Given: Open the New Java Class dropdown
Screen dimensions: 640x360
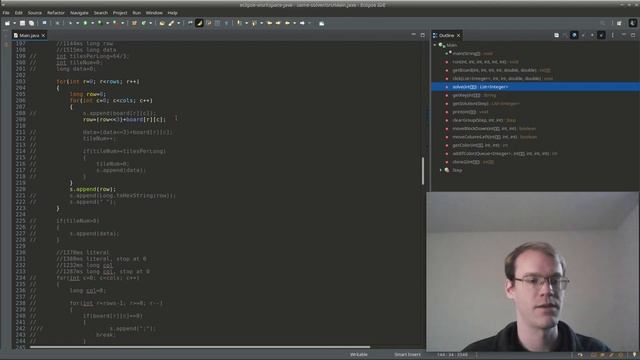Looking at the screenshot, I should coord(150,23).
